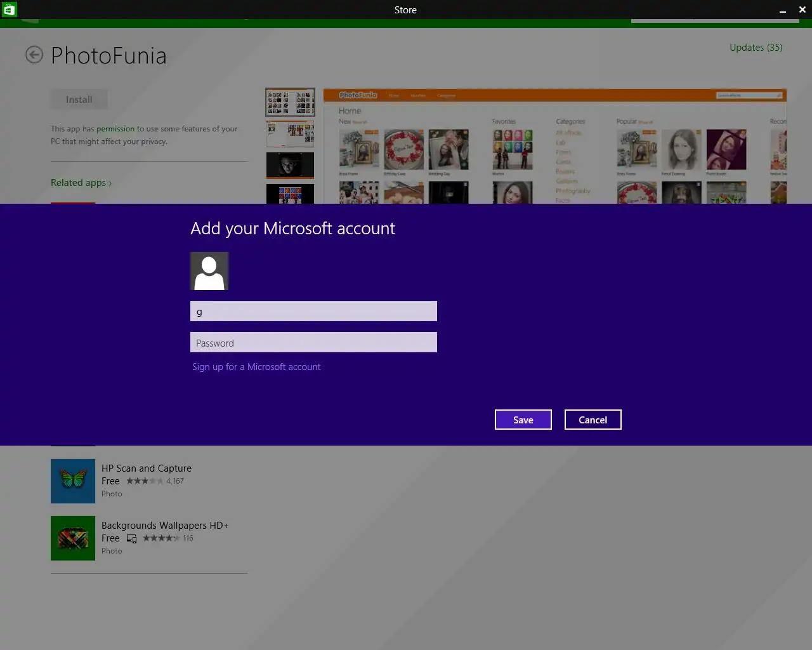Click the user avatar picture icon
This screenshot has width=812, height=650.
209,271
